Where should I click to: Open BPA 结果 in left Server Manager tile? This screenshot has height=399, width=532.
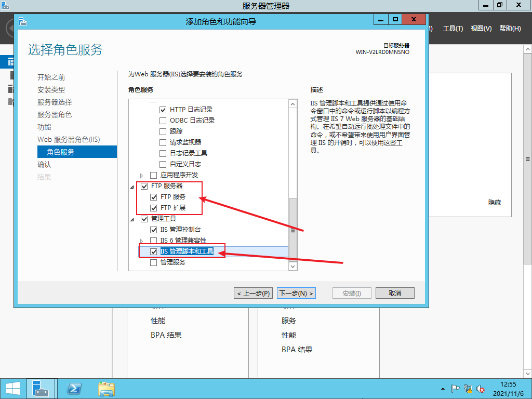(166, 335)
